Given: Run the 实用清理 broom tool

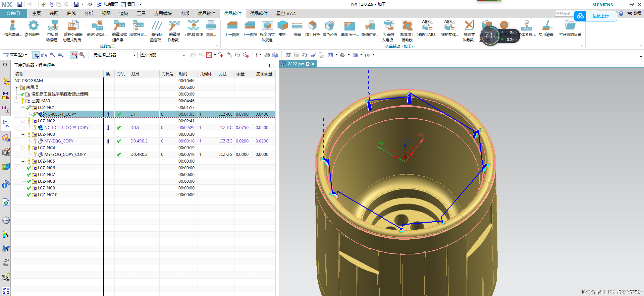Looking at the screenshot, I should pos(547,28).
